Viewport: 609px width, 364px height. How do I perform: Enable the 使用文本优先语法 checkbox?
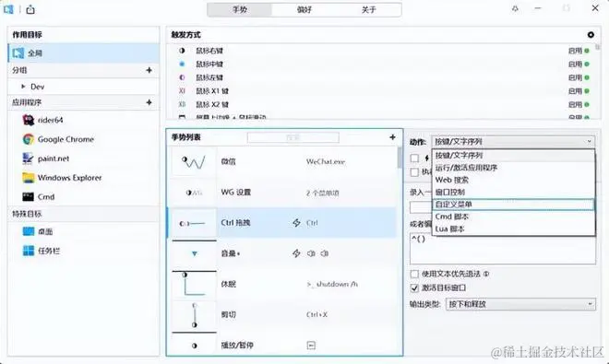tap(414, 274)
